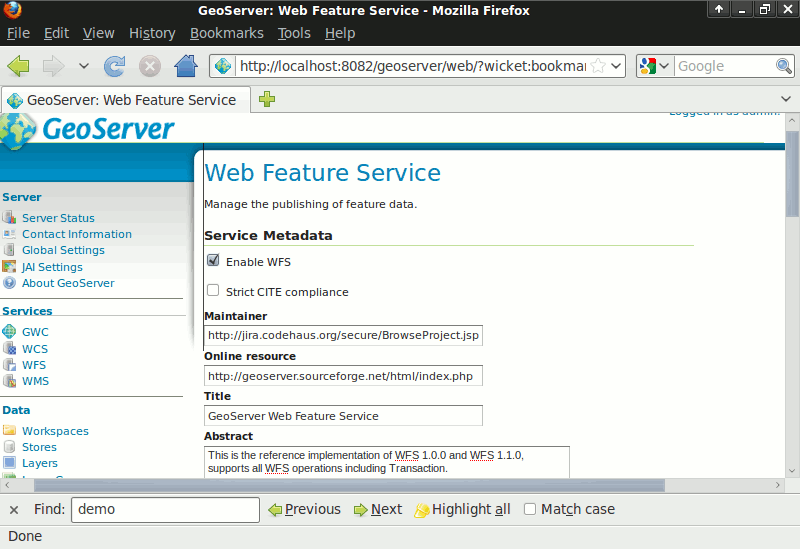Open the Global Settings link
This screenshot has width=800, height=549.
pos(63,250)
